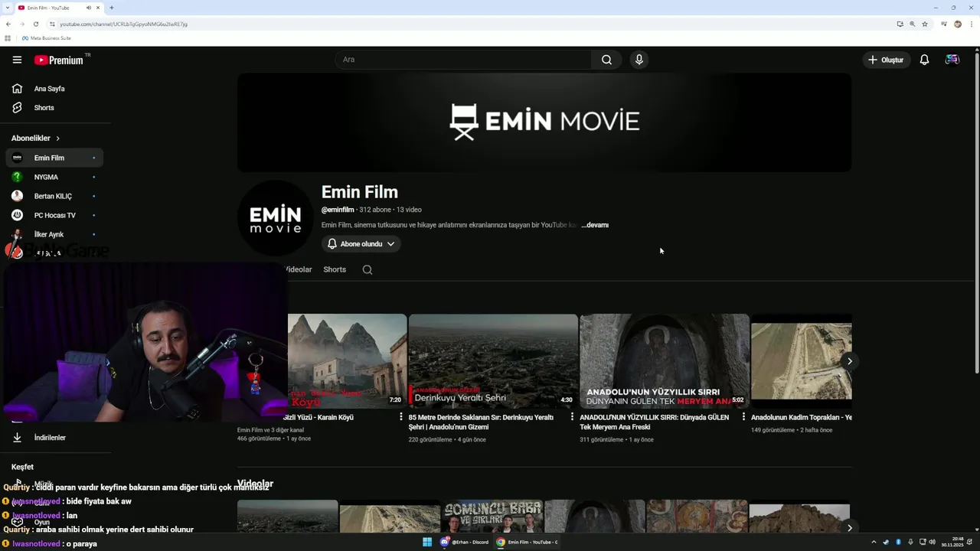Play the Karain Köyü video thumbnail
Image resolution: width=980 pixels, height=551 pixels.
[x=347, y=360]
